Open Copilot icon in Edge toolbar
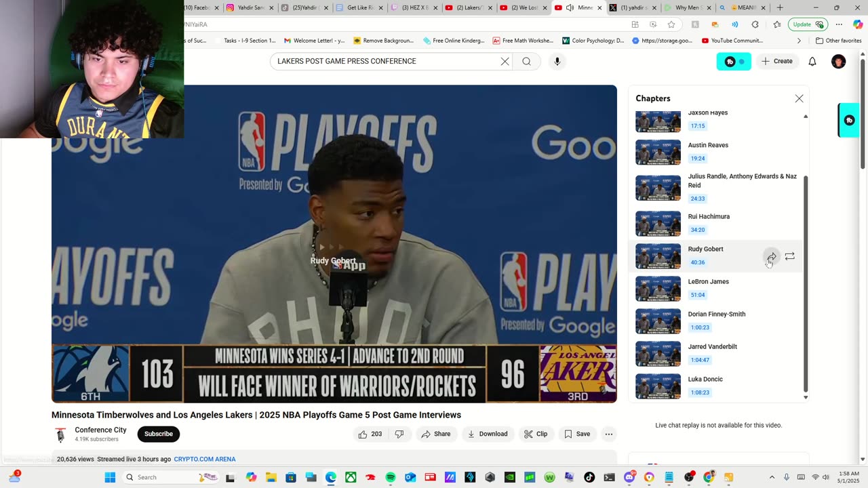This screenshot has width=868, height=488. (x=858, y=24)
